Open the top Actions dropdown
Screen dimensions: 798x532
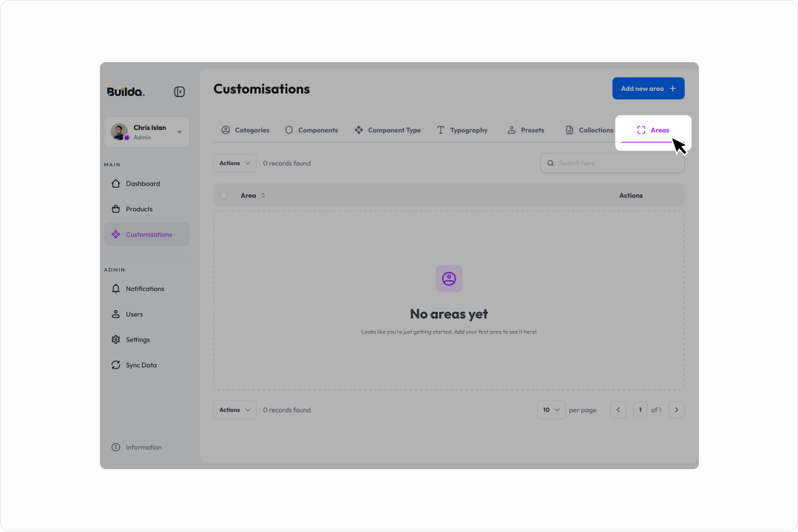click(234, 163)
